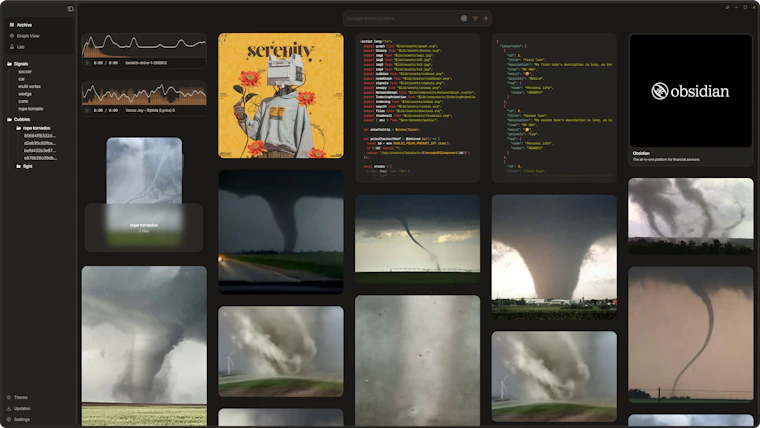Open the serenity album artwork
Viewport: 760px width, 428px height.
281,95
